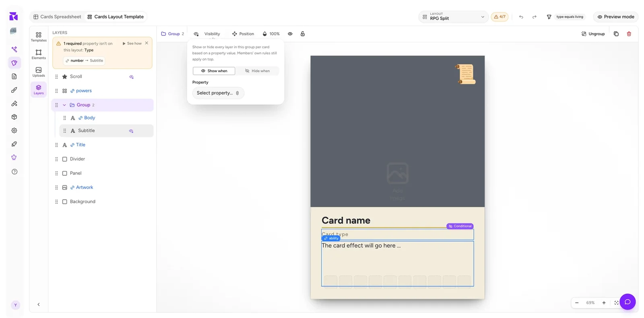Redo the last action
This screenshot has height=318, width=644.
534,17
